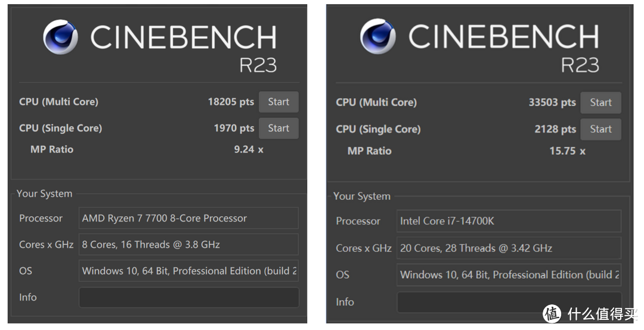Click MP Ratio label in i7-14700K window

pos(369,151)
